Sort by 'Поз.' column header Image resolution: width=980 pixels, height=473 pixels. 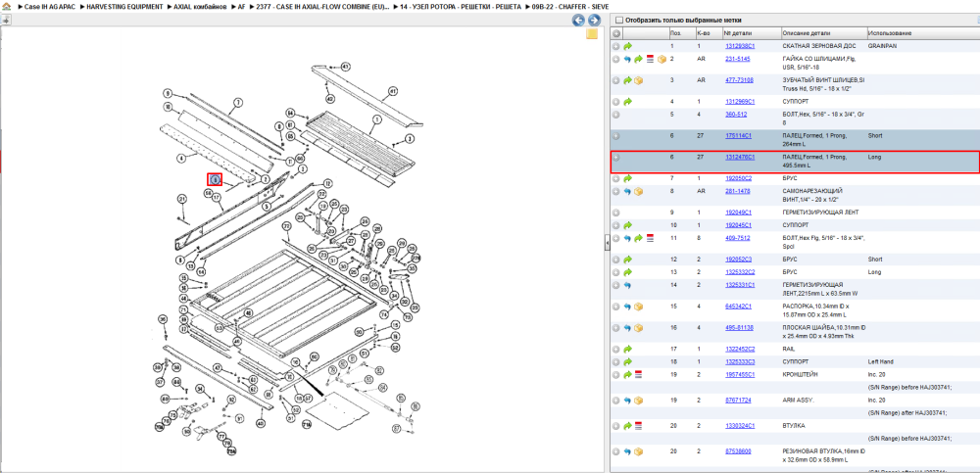pos(675,33)
